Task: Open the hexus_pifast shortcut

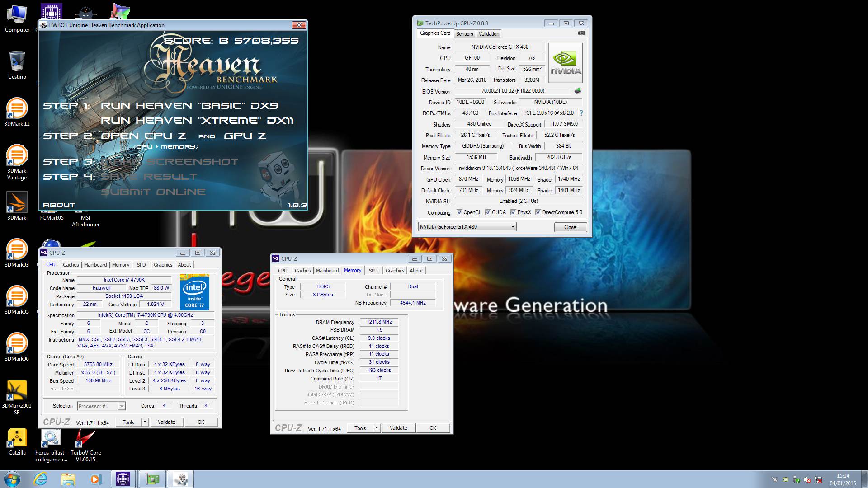Action: (51, 445)
